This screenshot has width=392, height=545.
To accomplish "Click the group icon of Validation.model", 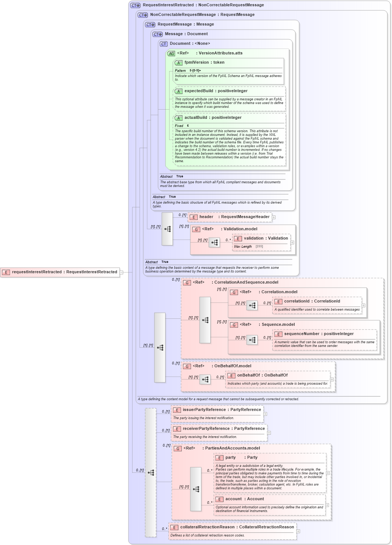I will click(x=196, y=229).
